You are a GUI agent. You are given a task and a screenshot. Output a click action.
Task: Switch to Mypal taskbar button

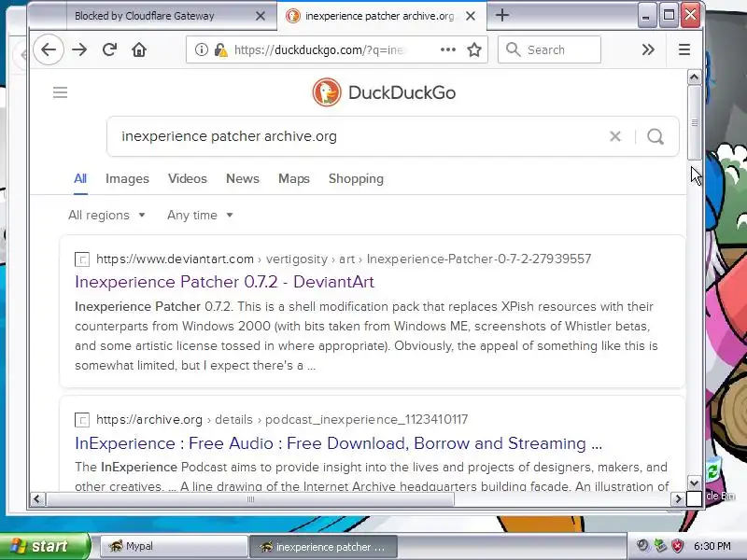174,546
